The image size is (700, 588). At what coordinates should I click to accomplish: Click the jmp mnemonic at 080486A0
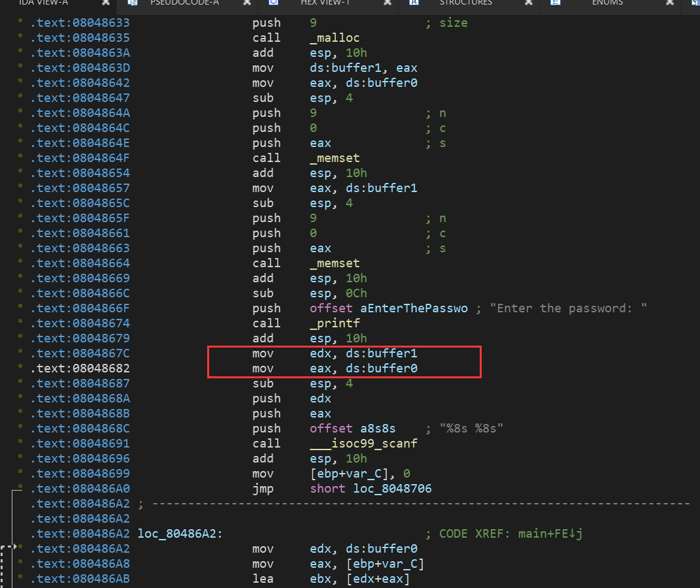click(x=263, y=489)
